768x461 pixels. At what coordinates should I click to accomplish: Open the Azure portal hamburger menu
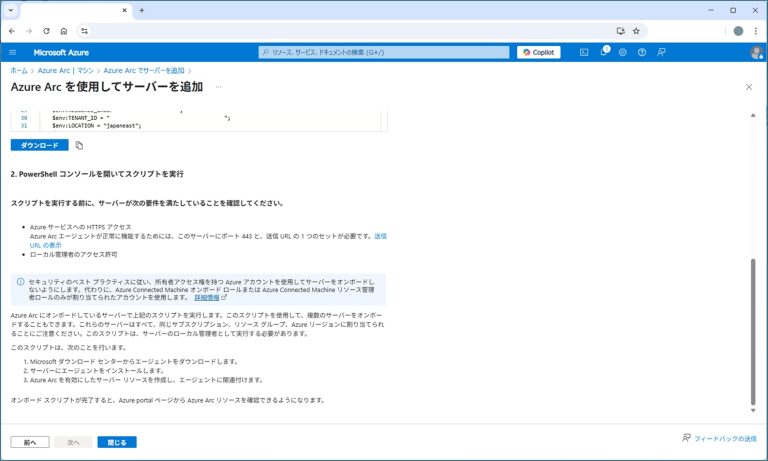click(x=13, y=52)
